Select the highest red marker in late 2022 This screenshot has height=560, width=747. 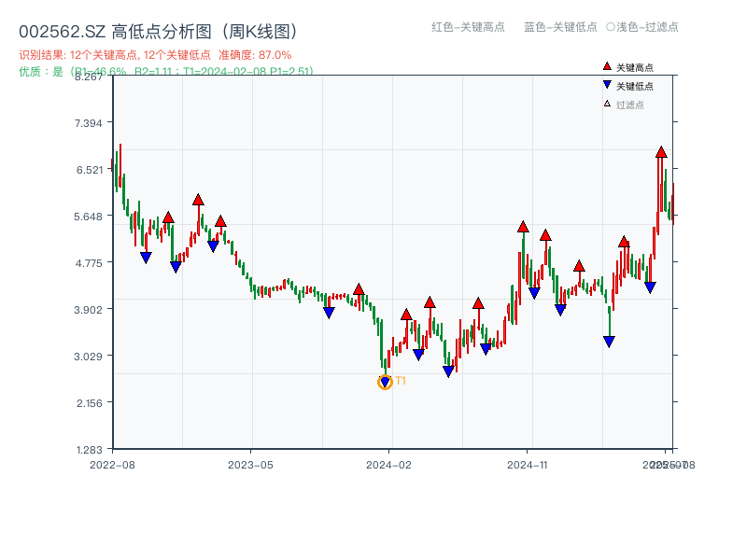point(198,200)
